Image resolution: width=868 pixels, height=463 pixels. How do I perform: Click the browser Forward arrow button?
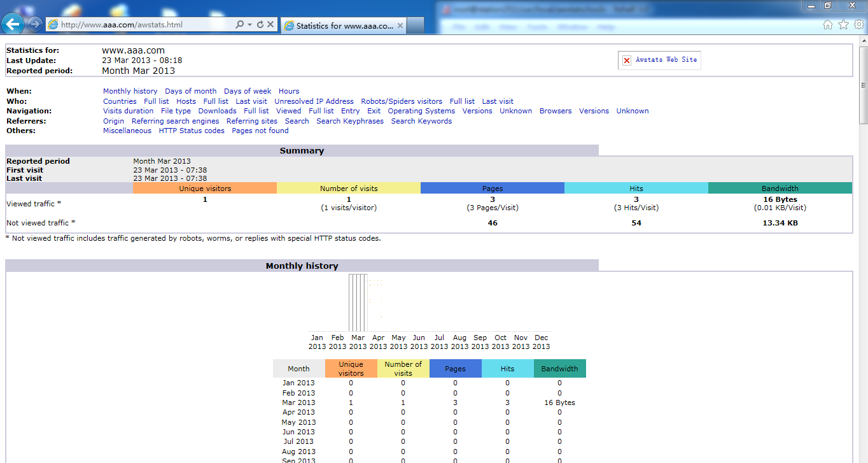pos(34,24)
